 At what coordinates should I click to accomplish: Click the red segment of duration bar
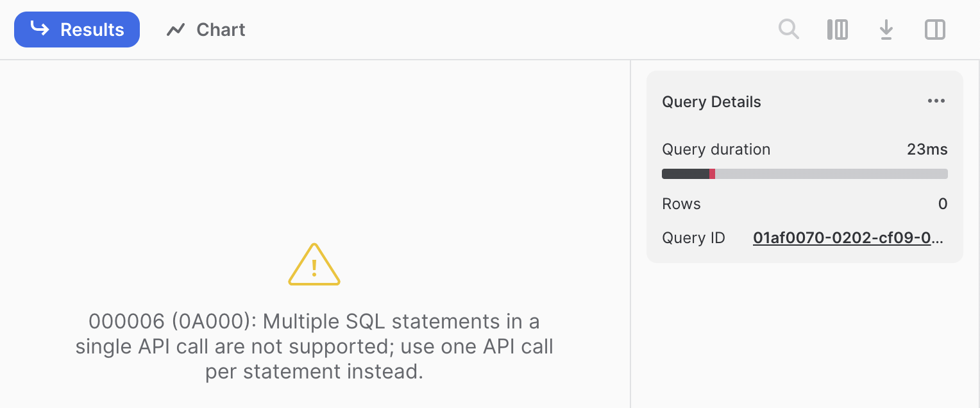tap(712, 174)
